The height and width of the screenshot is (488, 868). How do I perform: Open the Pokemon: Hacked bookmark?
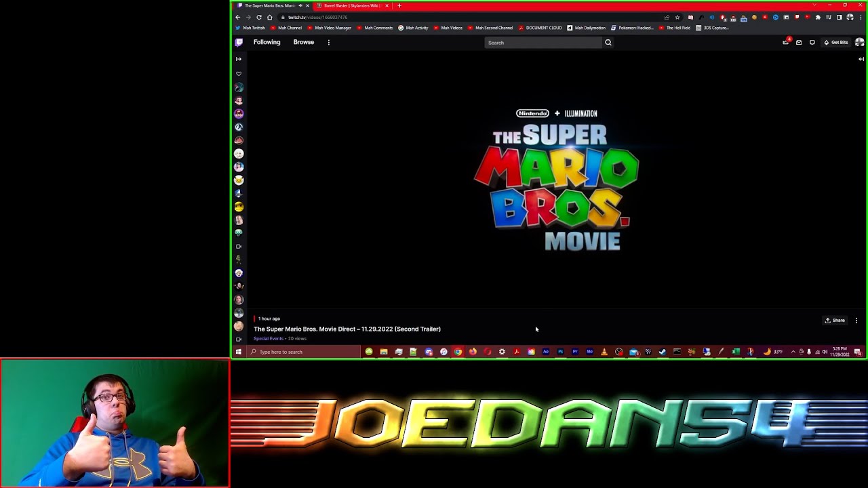coord(632,28)
